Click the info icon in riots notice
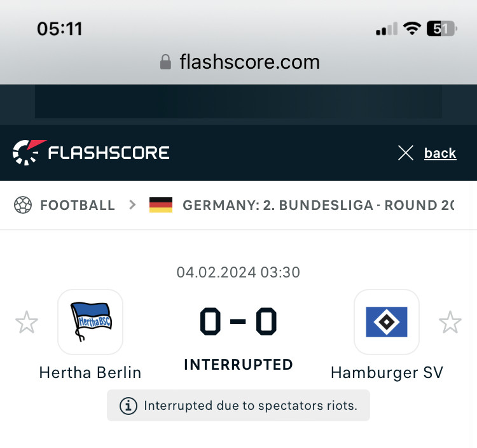The image size is (477, 448). pyautogui.click(x=128, y=406)
